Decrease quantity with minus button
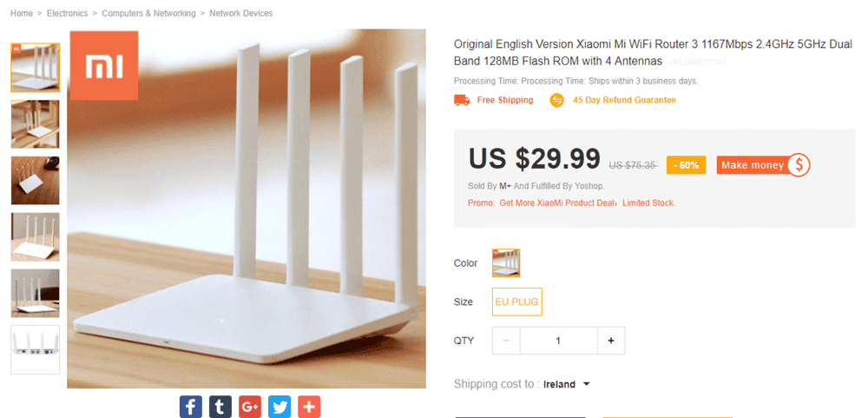Screen dimensions: 868x418 tap(506, 341)
